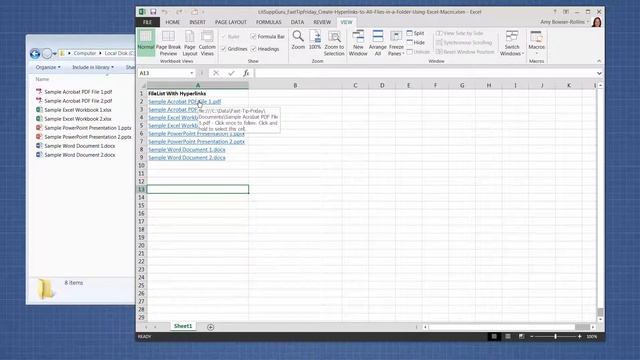Click the status bar zoom slider
Image resolution: width=640 pixels, height=360 pixels.
[556, 336]
